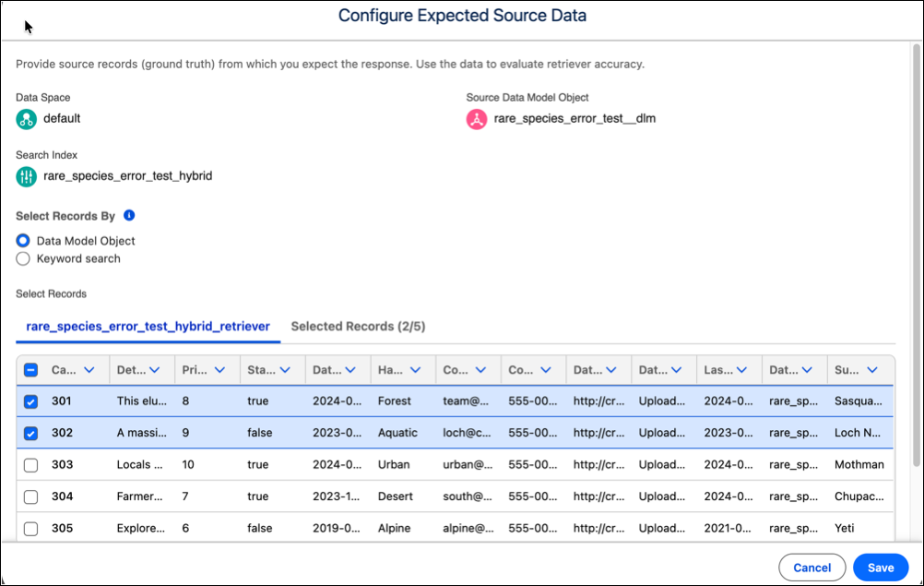Select the Keyword search radio option
924x586 pixels.
23,258
